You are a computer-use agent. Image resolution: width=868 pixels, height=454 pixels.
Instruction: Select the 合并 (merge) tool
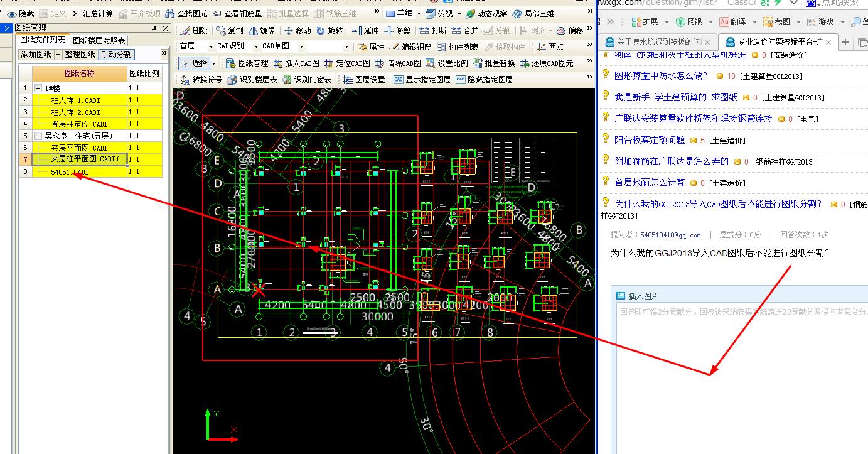(465, 30)
